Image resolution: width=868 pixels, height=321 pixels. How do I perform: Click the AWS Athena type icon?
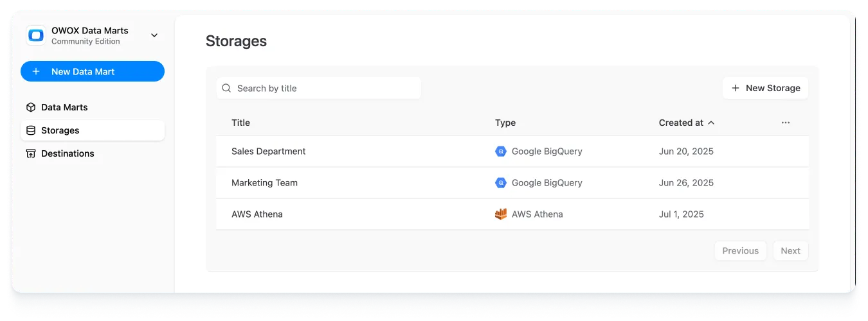pos(501,214)
